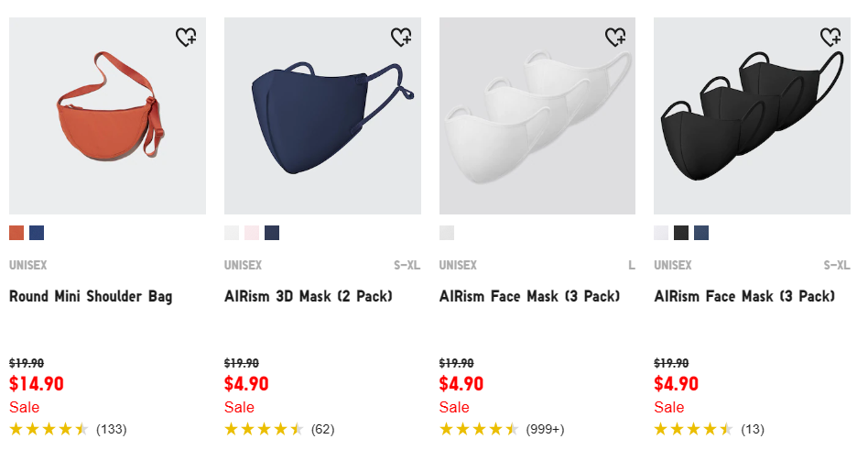View the black face masks product image

753,115
